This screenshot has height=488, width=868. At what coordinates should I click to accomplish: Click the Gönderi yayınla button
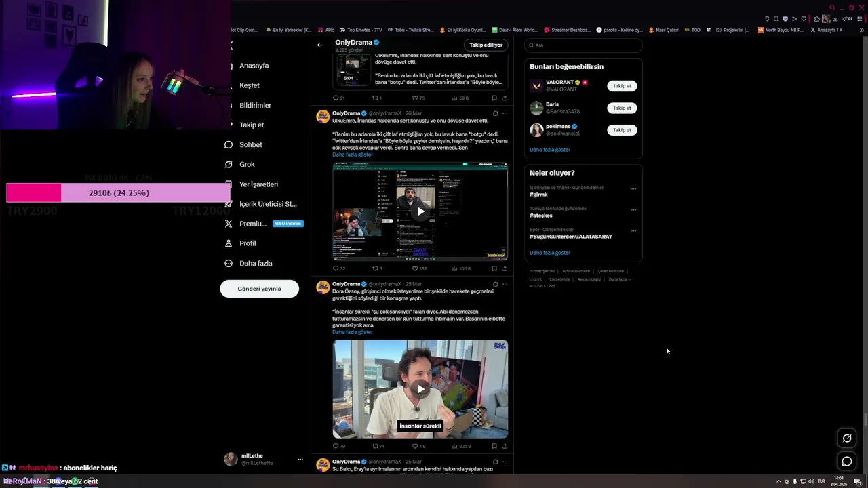[x=259, y=289]
